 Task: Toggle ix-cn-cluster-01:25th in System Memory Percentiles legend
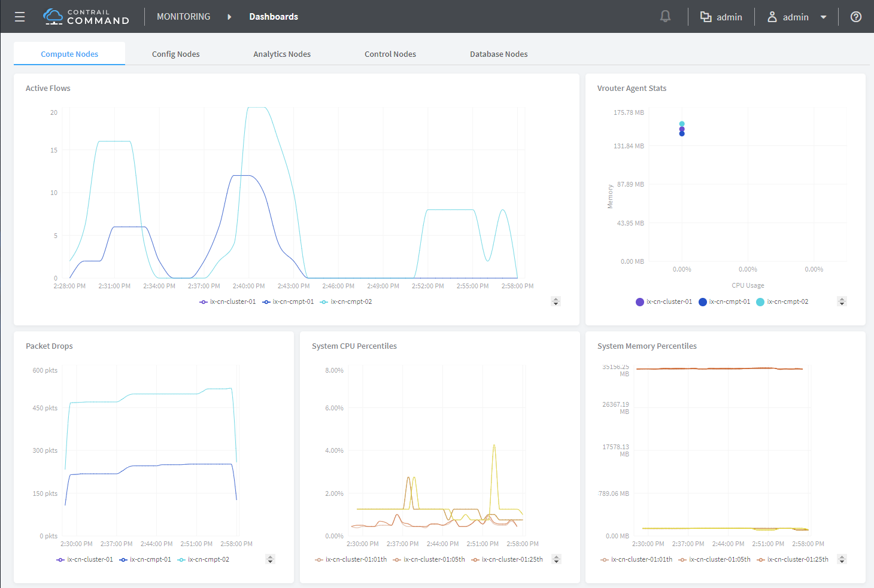[793, 559]
